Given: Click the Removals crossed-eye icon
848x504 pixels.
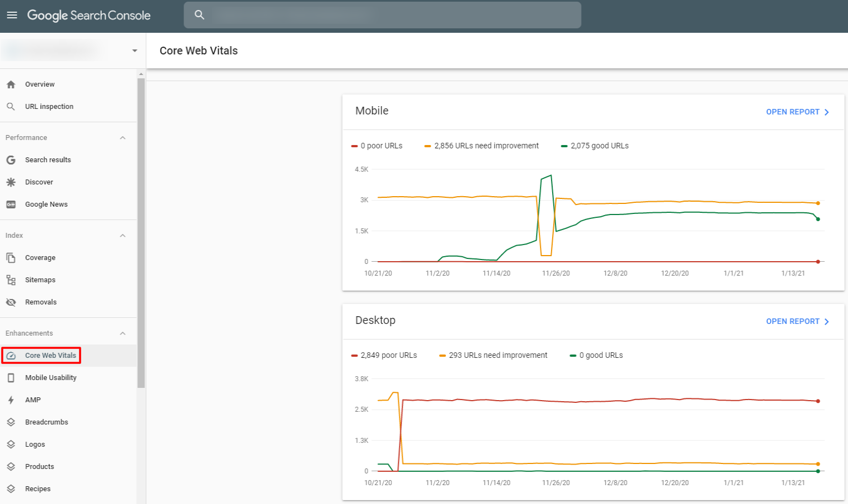Looking at the screenshot, I should [11, 302].
